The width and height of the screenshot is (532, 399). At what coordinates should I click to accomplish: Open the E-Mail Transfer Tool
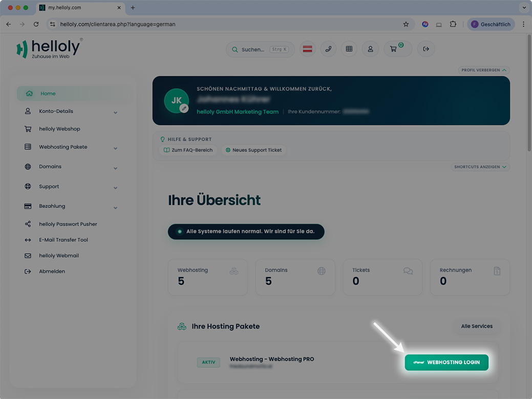[x=63, y=240]
